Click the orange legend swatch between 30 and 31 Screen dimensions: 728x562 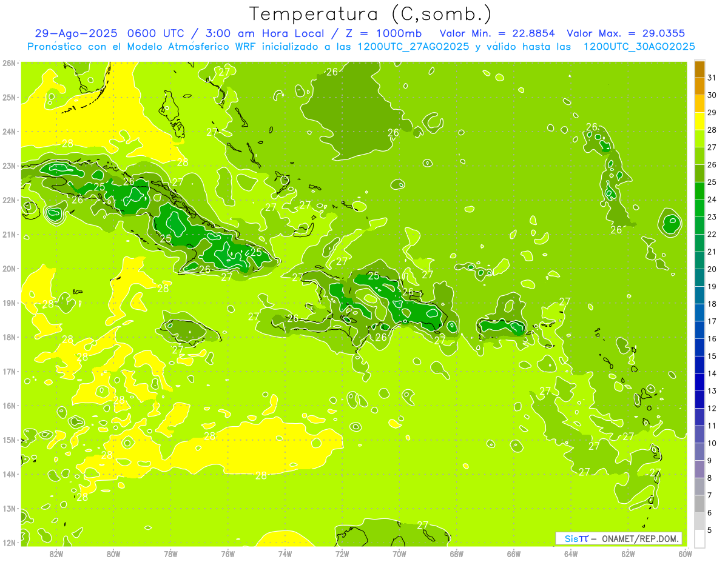[x=699, y=87]
